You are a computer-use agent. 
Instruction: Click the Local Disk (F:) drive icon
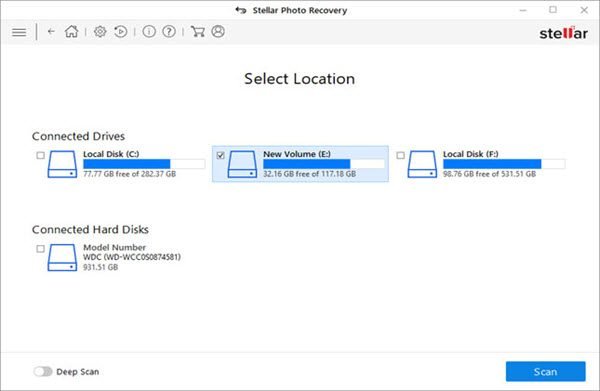tap(422, 164)
